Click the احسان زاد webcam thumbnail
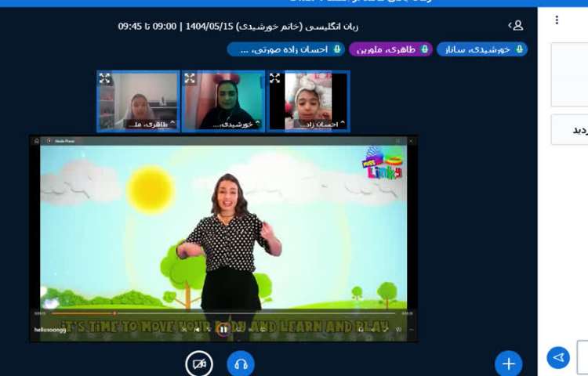The height and width of the screenshot is (376, 588). (308, 101)
